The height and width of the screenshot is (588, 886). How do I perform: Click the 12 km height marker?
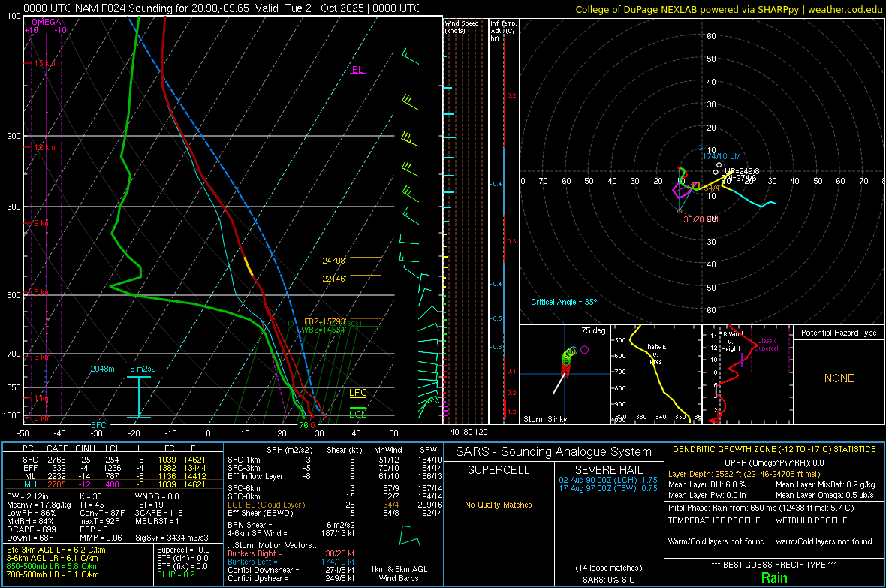pyautogui.click(x=44, y=147)
